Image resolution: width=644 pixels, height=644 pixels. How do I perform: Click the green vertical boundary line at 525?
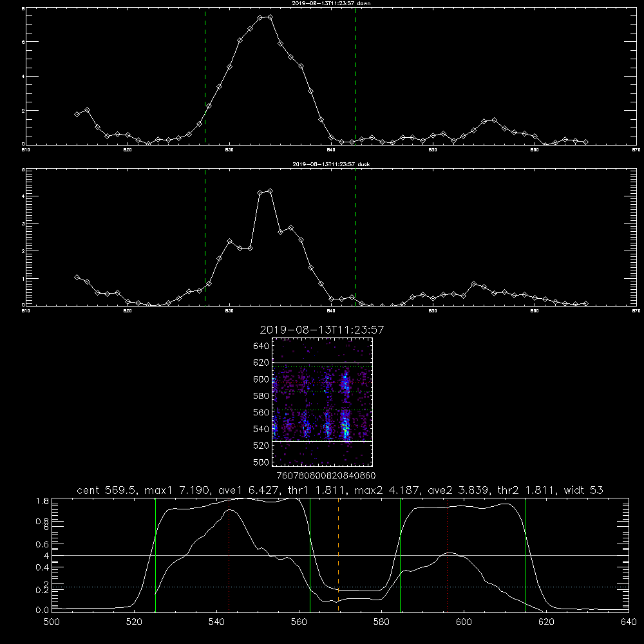tap(156, 555)
